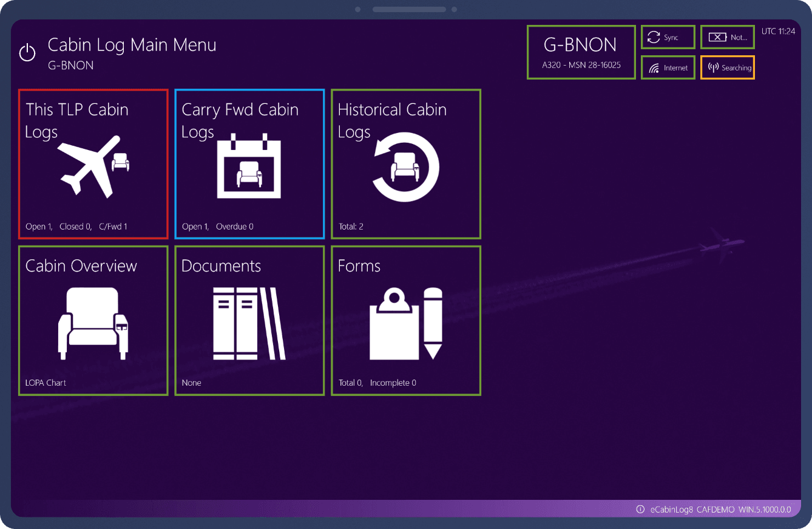The height and width of the screenshot is (529, 812).
Task: Open This TLP Cabin Logs title
Action: pyautogui.click(x=77, y=120)
